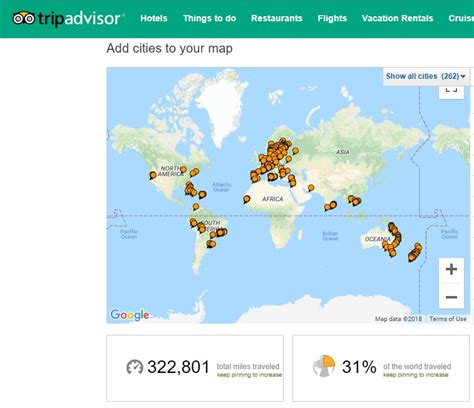Screen dimensions: 474x408
Task: Select the pin in the Middle East
Action: [x=311, y=188]
